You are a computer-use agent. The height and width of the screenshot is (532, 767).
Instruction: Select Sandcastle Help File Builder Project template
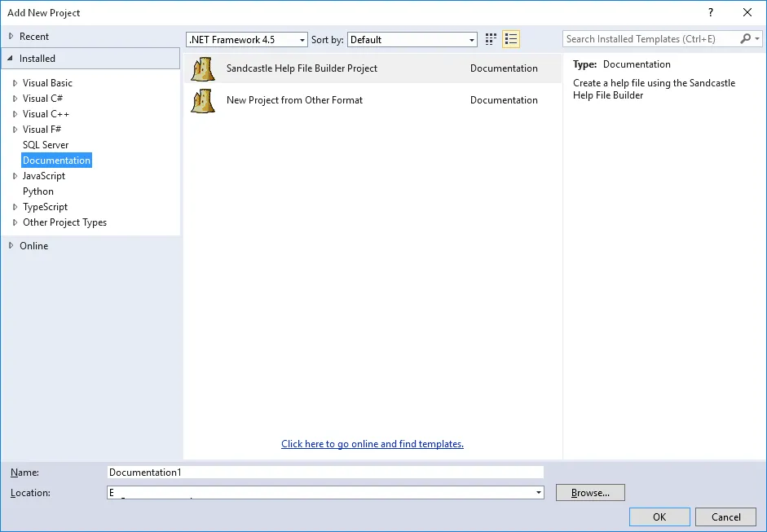pyautogui.click(x=372, y=68)
